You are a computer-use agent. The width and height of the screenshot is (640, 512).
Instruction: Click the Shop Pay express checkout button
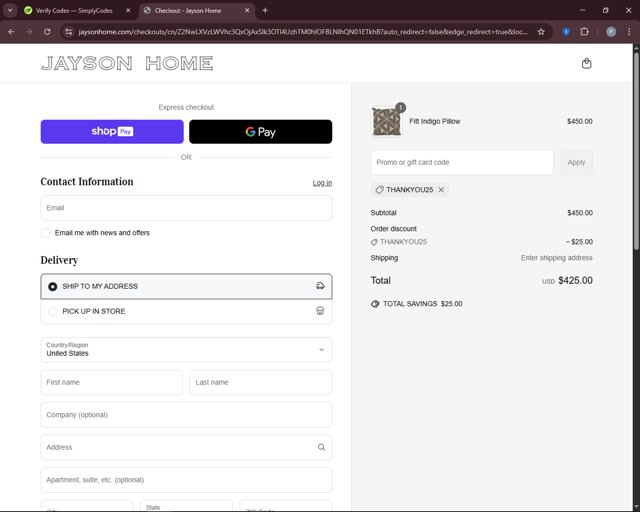[112, 131]
